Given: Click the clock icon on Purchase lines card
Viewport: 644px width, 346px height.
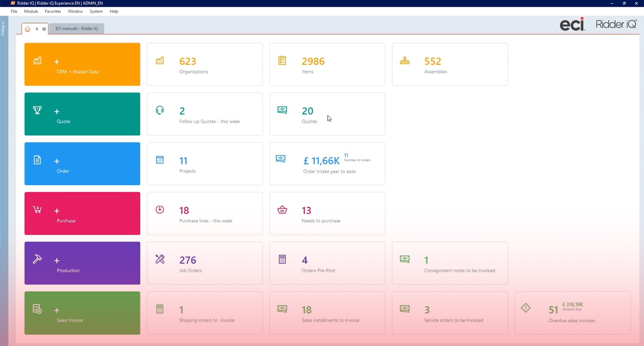Looking at the screenshot, I should point(160,209).
